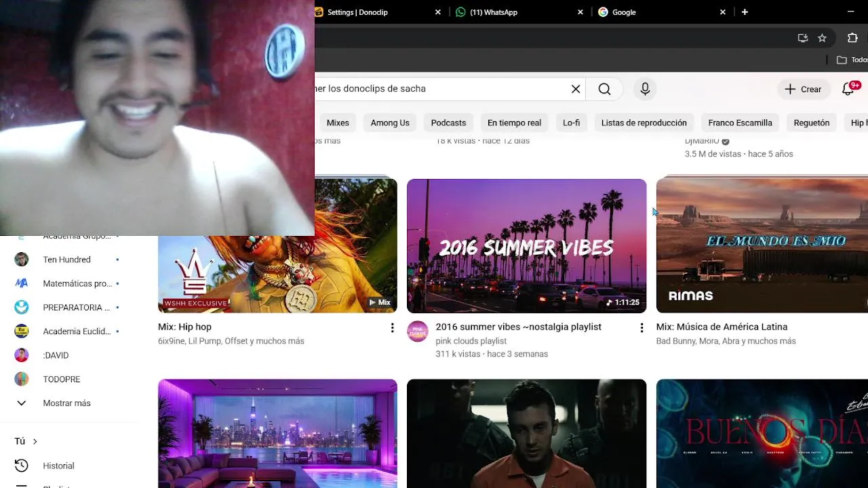Click '6ix9ine, Lil Pump, Offset y muchos más'

tap(231, 341)
